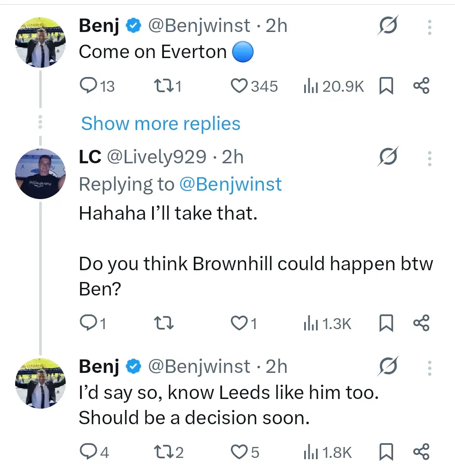Share the "Come on Everton" tweet

point(421,86)
